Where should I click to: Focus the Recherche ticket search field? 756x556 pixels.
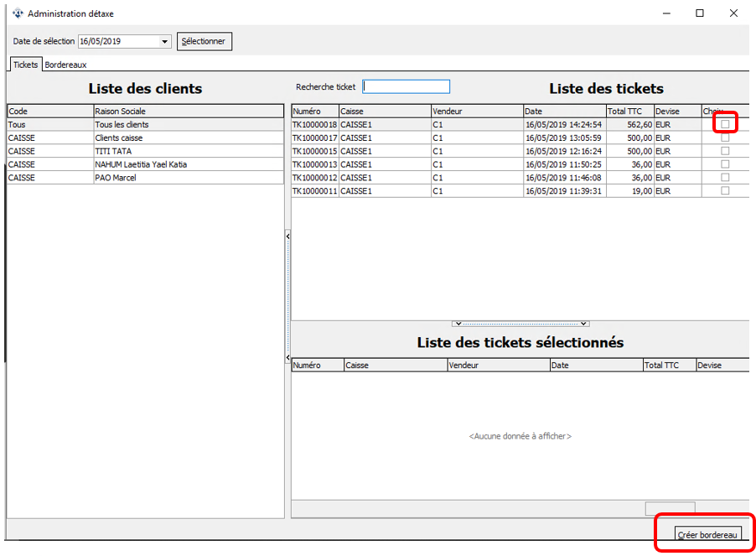tap(406, 86)
